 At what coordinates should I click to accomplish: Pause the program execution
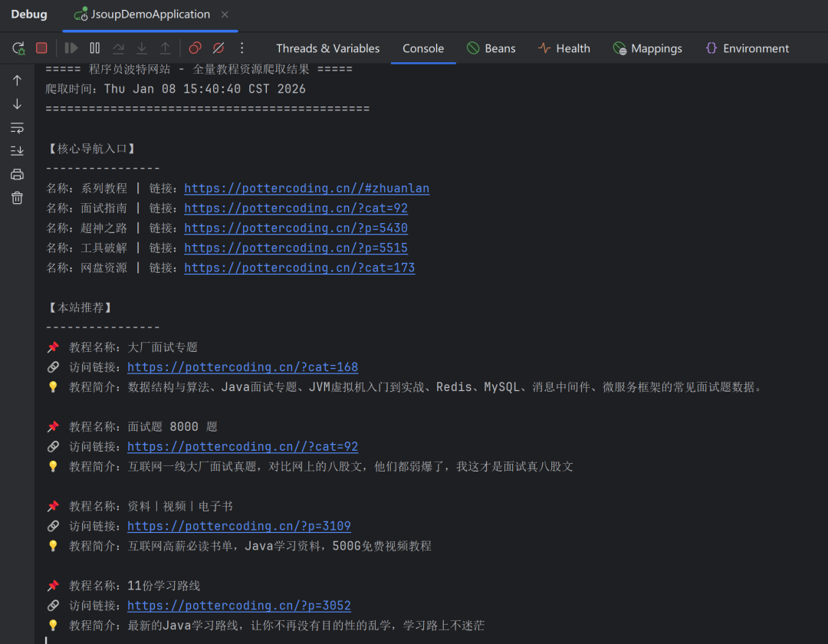click(x=94, y=48)
